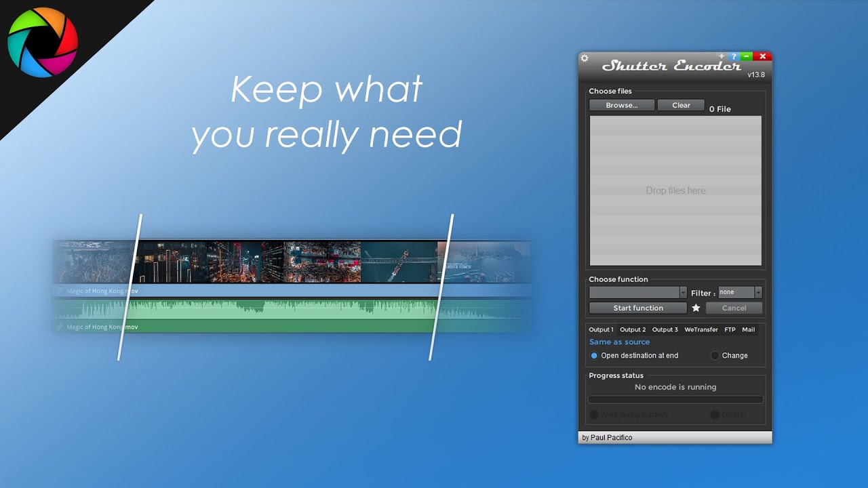Click the colorful shutter logo
The height and width of the screenshot is (488, 868).
(43, 42)
